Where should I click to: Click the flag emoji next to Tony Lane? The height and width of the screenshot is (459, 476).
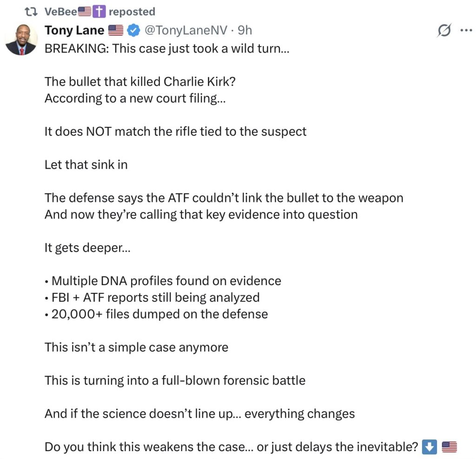point(116,31)
